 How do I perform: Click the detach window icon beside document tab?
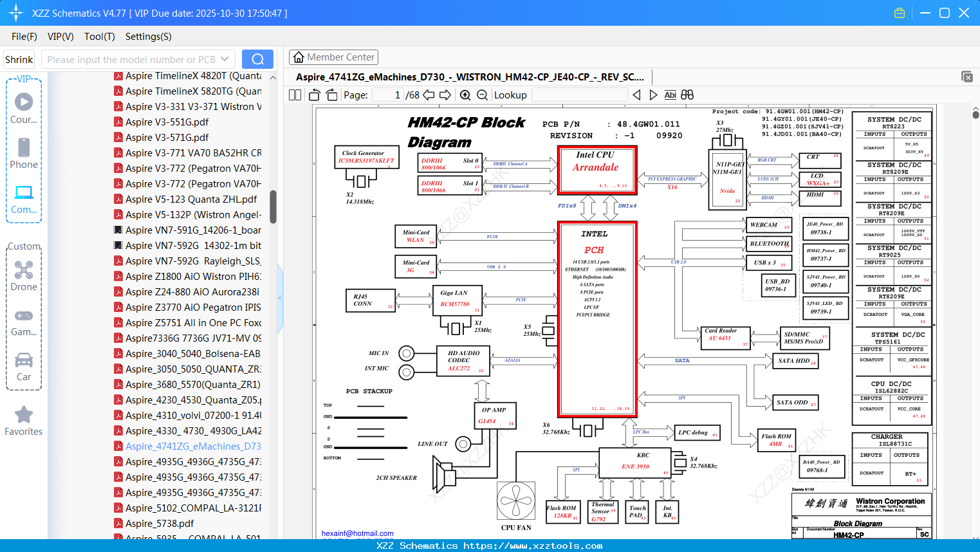coord(967,77)
